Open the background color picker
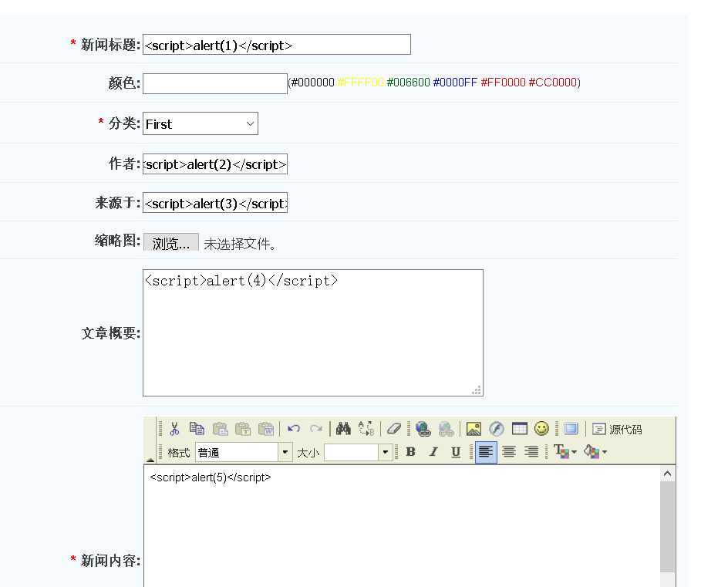This screenshot has width=728, height=587. pyautogui.click(x=595, y=452)
